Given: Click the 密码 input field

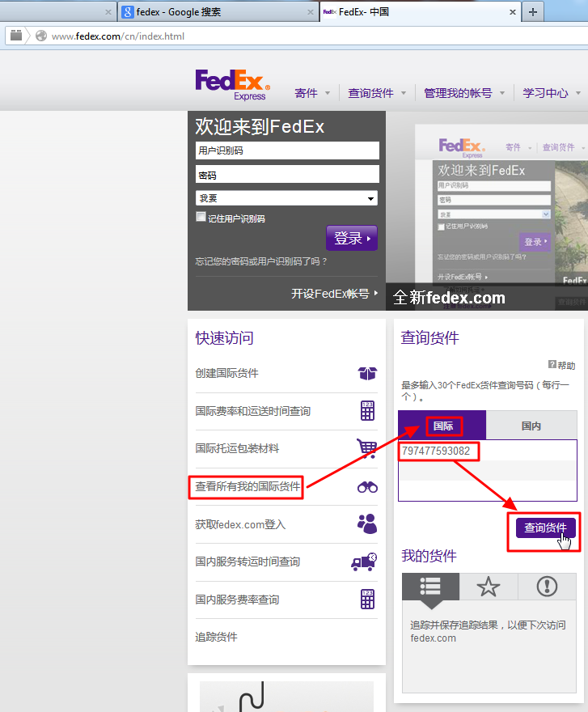Looking at the screenshot, I should coord(287,175).
